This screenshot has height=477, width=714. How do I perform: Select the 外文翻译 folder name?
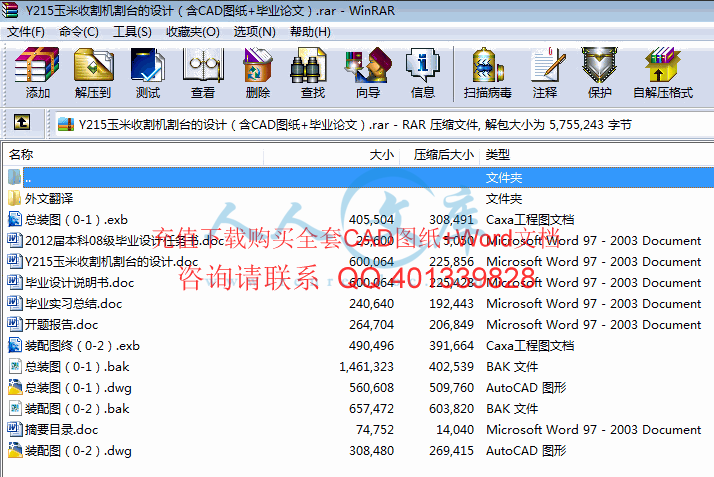point(49,198)
